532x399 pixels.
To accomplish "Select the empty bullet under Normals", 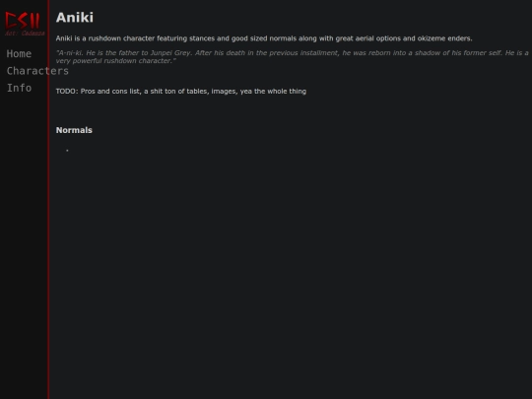I will point(67,151).
